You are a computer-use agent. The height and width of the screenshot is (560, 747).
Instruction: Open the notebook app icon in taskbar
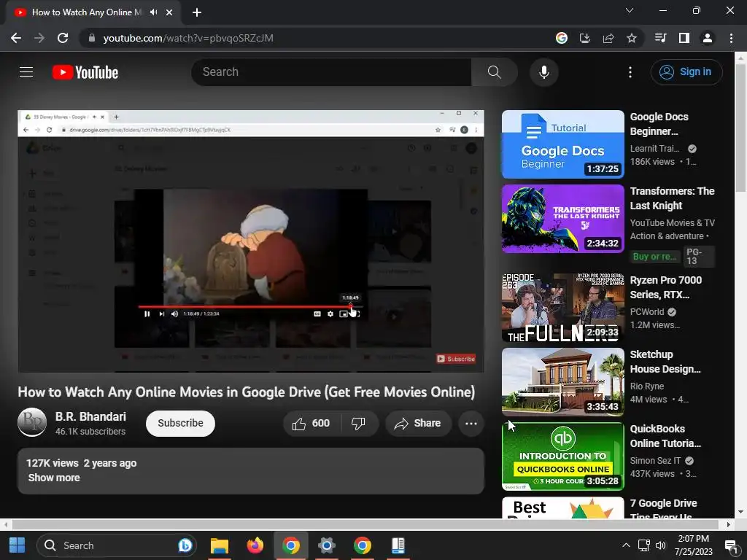tap(398, 545)
